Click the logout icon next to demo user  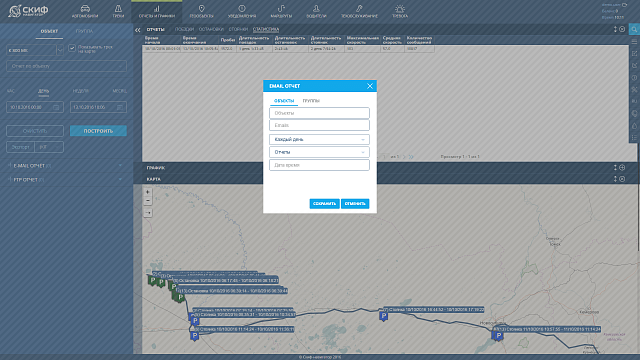coord(624,5)
